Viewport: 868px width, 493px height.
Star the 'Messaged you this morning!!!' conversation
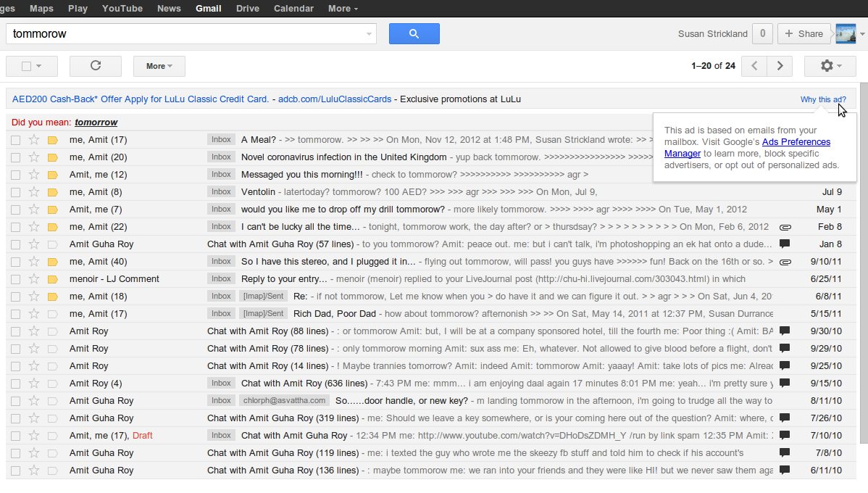point(34,175)
